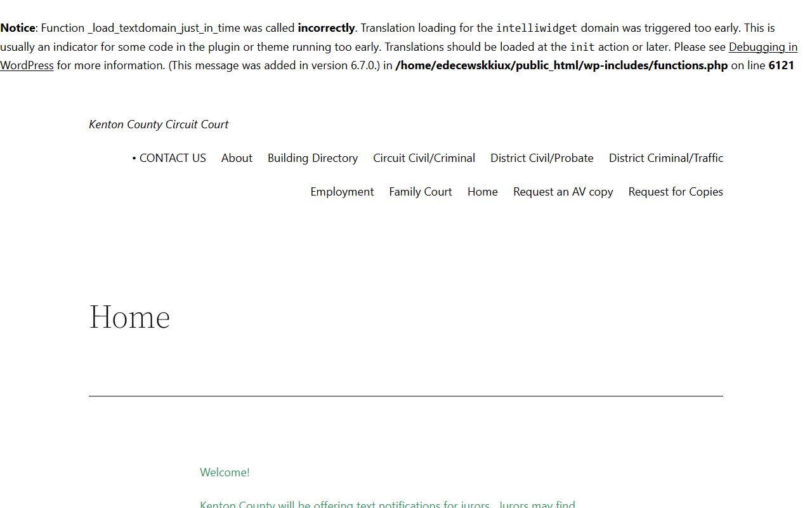This screenshot has width=812, height=508.
Task: Click the Kenton County Circuit Court site title
Action: [159, 124]
